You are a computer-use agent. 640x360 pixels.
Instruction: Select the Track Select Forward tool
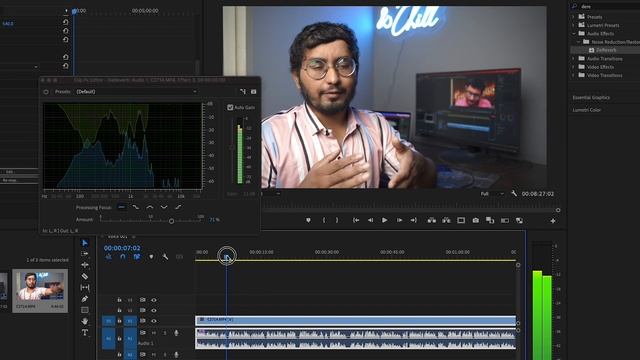pyautogui.click(x=85, y=254)
